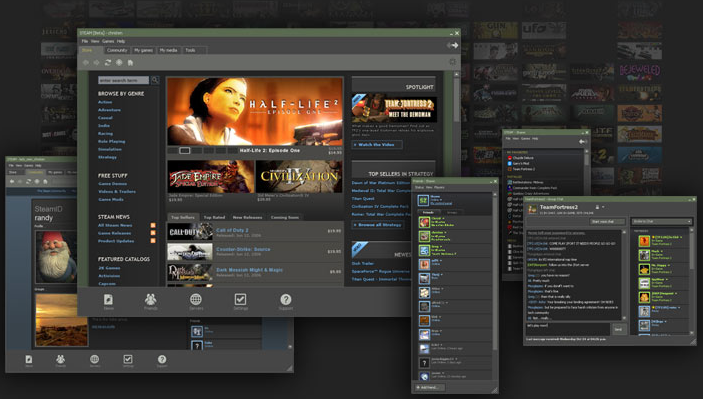The height and width of the screenshot is (399, 703).
Task: Click the Jade Empire Special Edition thumbnail
Action: 210,177
